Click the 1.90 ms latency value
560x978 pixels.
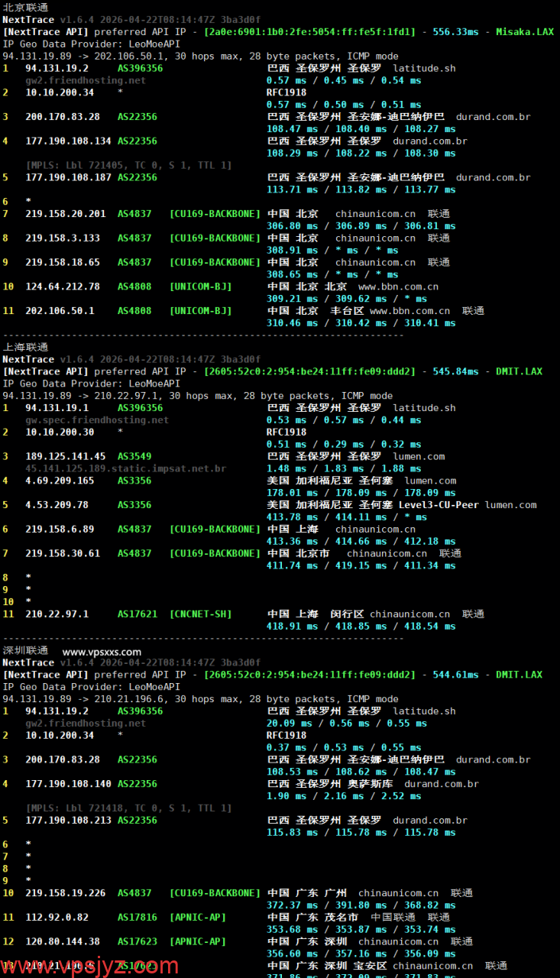coord(286,796)
